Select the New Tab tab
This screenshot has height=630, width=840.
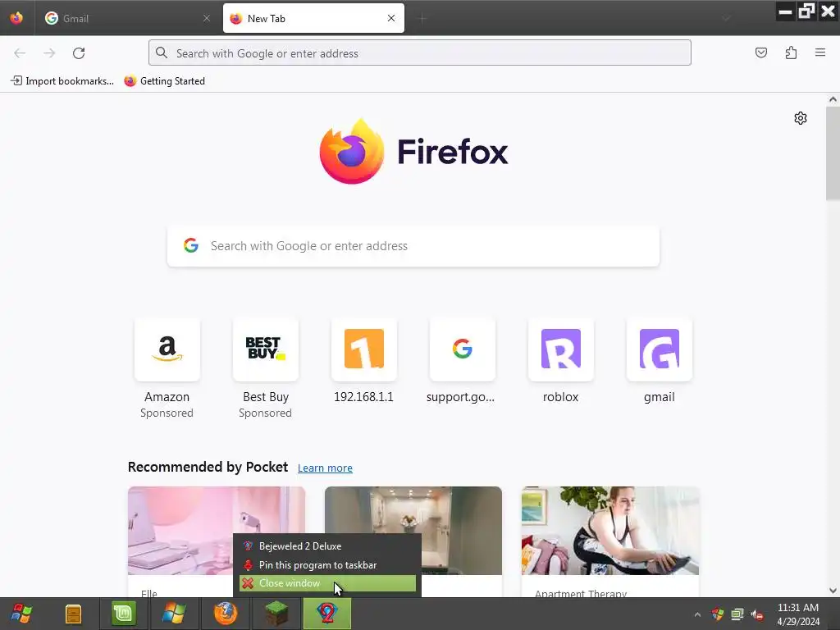pos(313,18)
